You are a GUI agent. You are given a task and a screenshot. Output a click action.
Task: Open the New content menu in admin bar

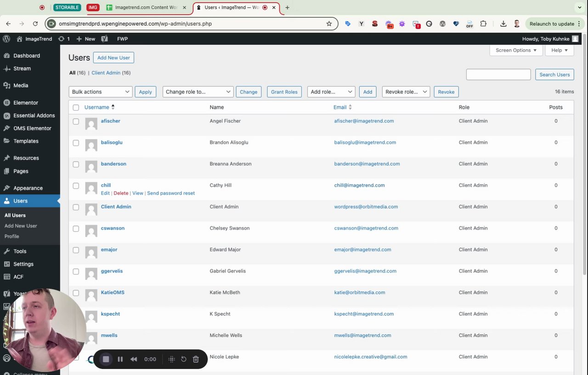pyautogui.click(x=86, y=39)
